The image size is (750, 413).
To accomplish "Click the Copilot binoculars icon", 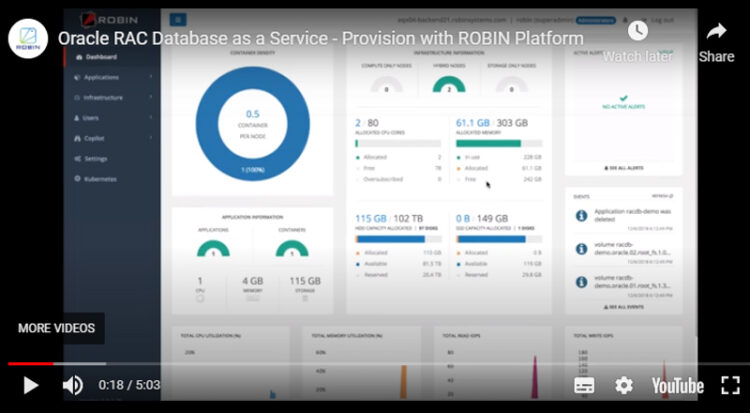I will (x=77, y=138).
